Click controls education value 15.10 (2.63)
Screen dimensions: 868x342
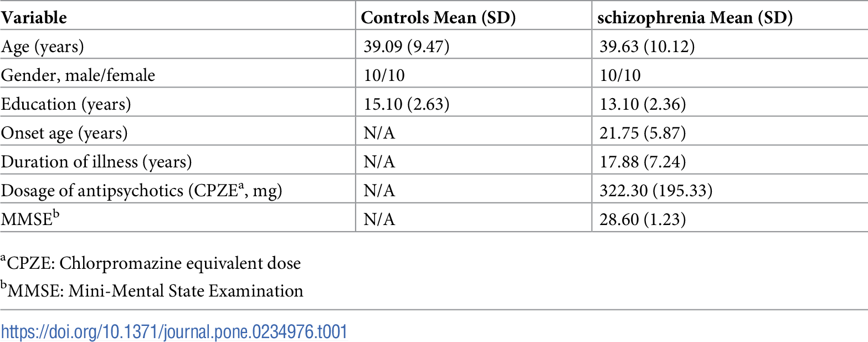pyautogui.click(x=405, y=104)
